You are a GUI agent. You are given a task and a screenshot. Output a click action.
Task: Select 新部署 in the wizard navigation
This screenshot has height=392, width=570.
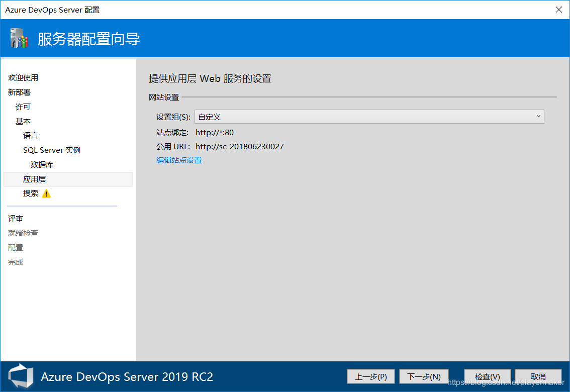tap(19, 92)
